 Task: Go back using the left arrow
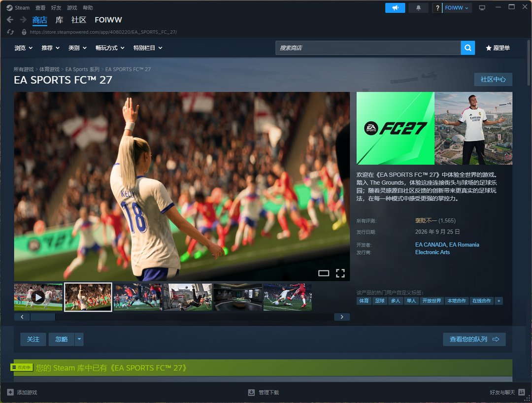pos(10,20)
